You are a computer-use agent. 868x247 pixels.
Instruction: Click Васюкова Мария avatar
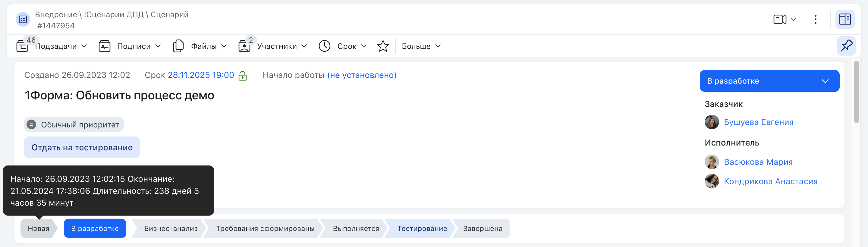coord(712,162)
